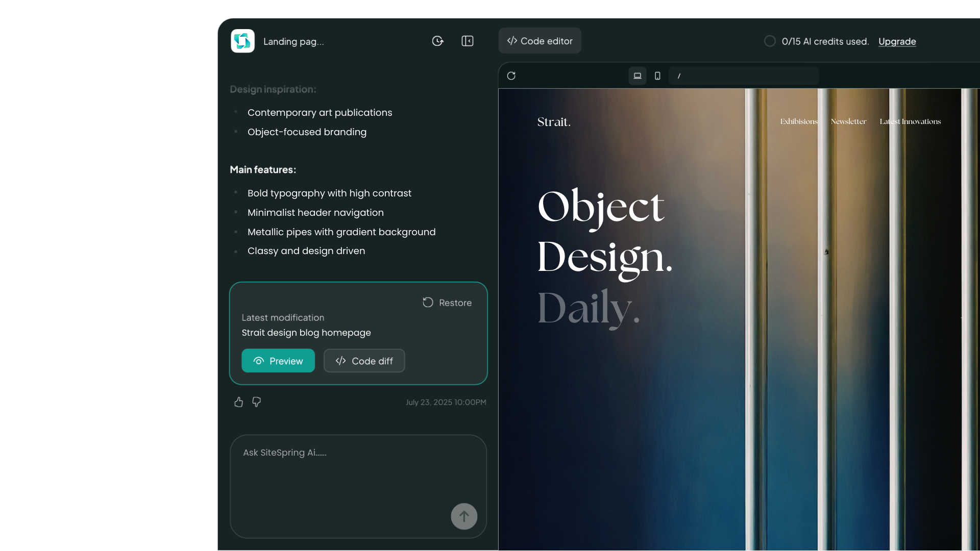
Task: Send message with arrow up button
Action: (463, 516)
